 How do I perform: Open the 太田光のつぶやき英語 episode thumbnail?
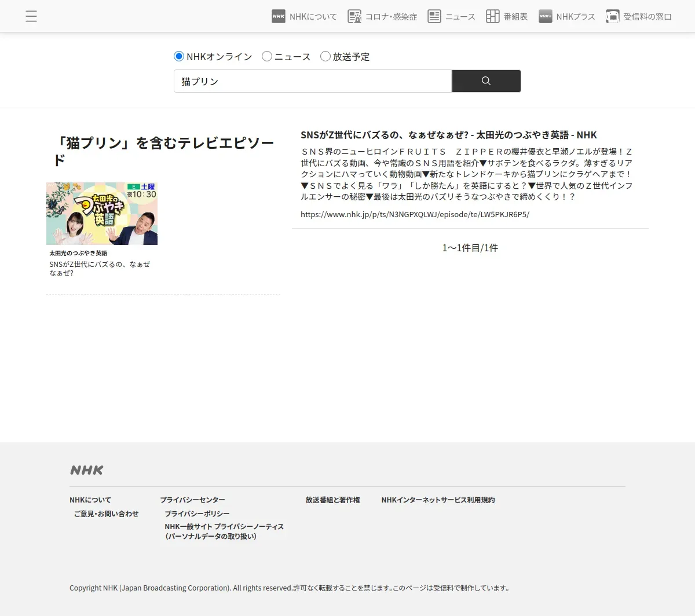102,214
